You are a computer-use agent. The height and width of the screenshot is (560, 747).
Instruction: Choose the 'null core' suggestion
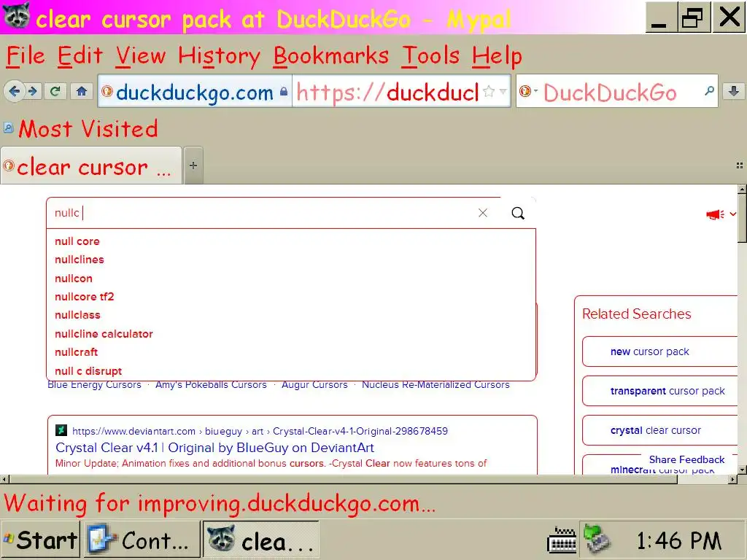pos(291,241)
